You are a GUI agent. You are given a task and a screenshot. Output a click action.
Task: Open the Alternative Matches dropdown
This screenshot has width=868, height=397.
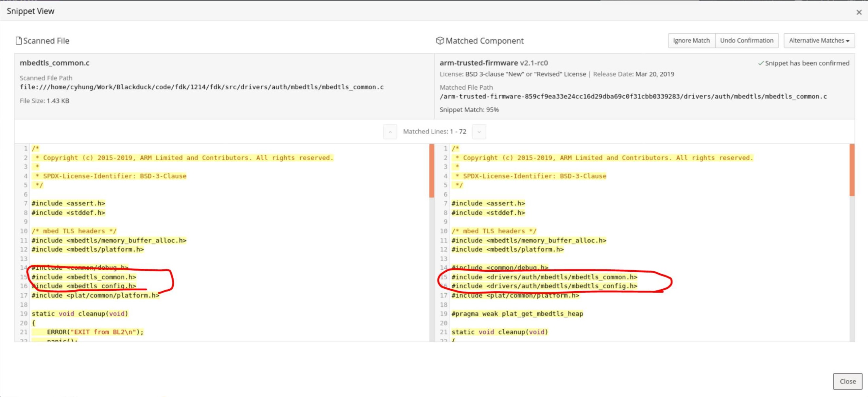(x=819, y=41)
